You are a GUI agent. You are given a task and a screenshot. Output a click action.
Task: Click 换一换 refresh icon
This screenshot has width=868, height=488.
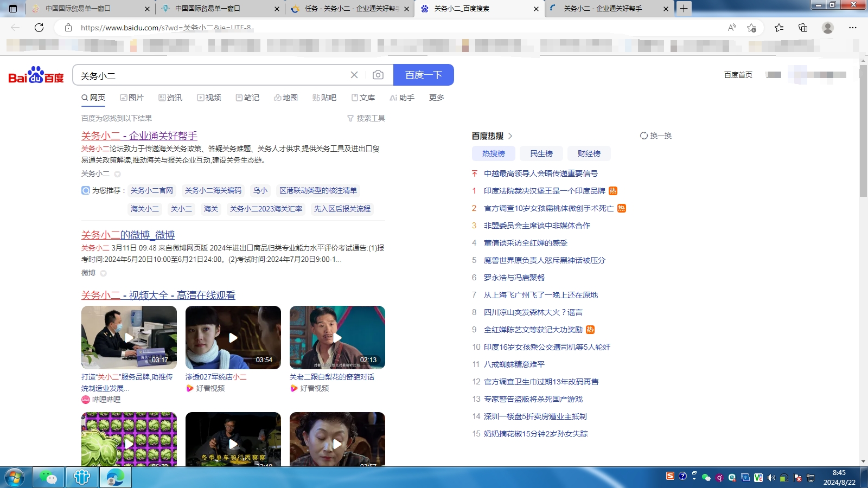point(644,136)
